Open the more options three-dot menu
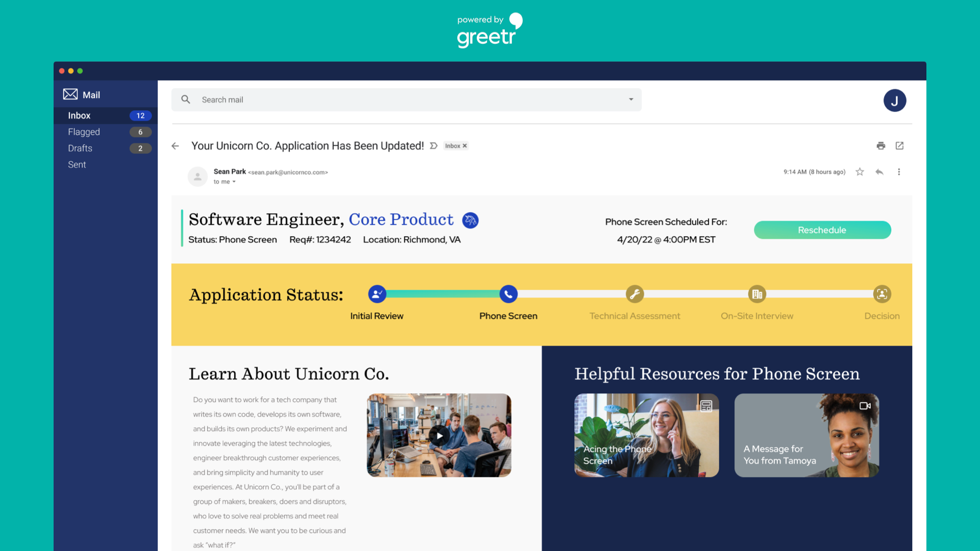 [899, 172]
